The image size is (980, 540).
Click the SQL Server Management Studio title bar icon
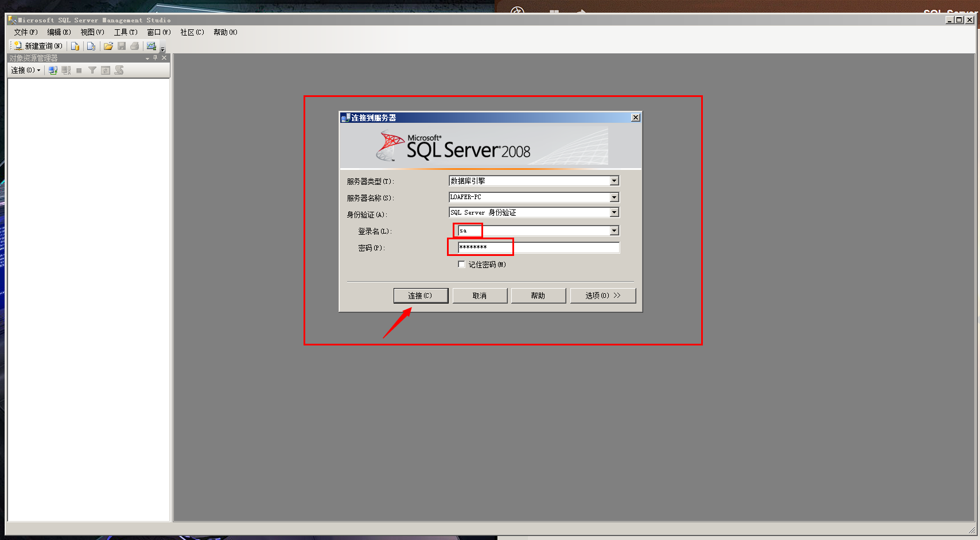pos(12,20)
